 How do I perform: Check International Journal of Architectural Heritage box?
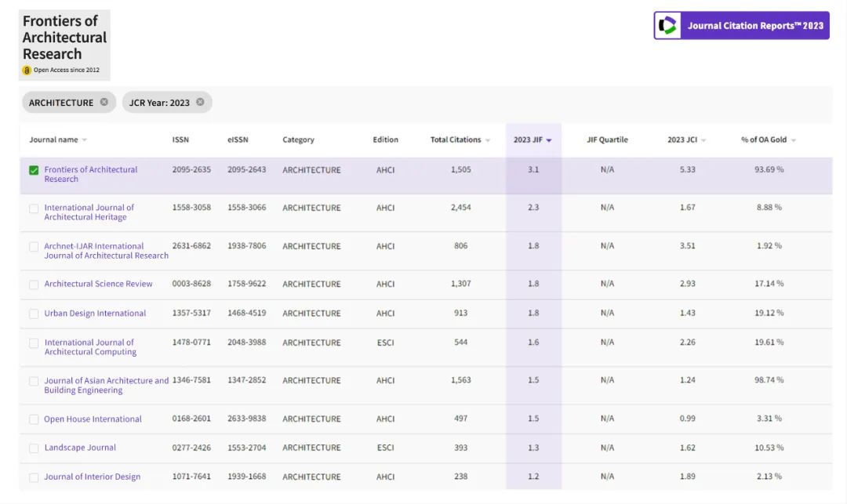click(34, 208)
